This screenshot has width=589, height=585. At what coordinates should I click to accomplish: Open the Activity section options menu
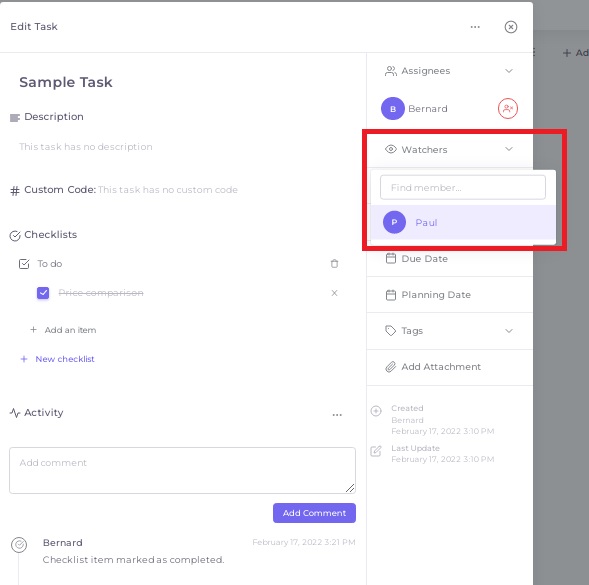pyautogui.click(x=337, y=415)
